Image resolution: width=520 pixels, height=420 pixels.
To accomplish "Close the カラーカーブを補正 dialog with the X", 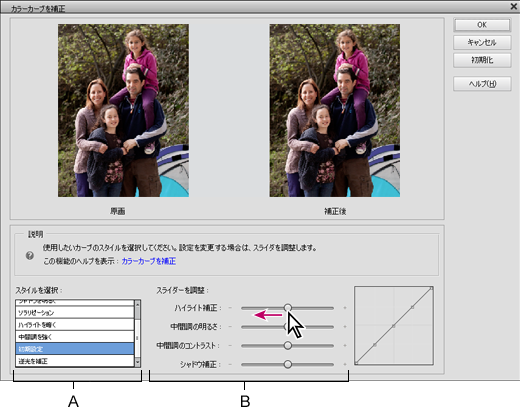I will click(x=514, y=6).
